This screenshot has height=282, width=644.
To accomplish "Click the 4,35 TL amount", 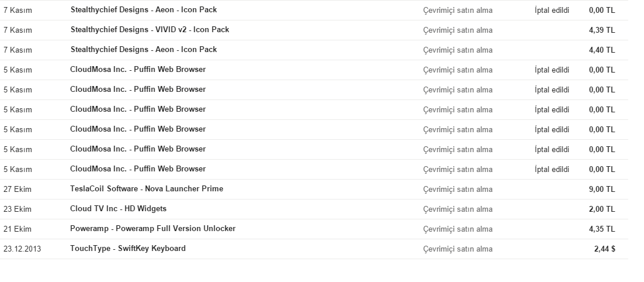I will coord(602,229).
